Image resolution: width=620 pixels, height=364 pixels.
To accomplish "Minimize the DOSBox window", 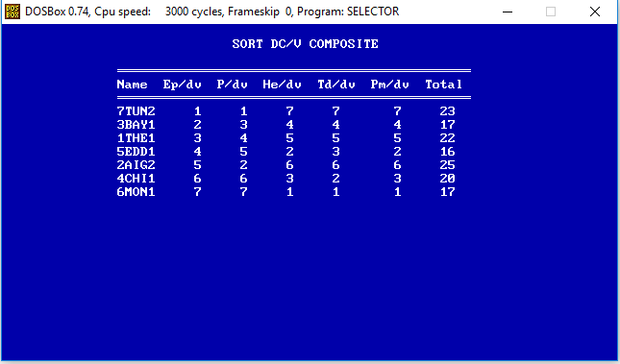I will tap(508, 12).
